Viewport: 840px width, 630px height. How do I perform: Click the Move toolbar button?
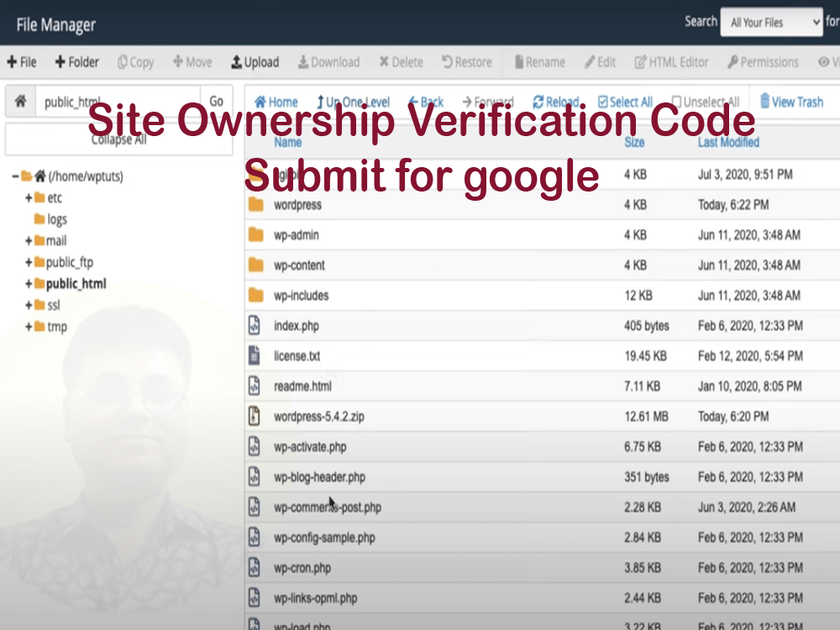tap(192, 62)
